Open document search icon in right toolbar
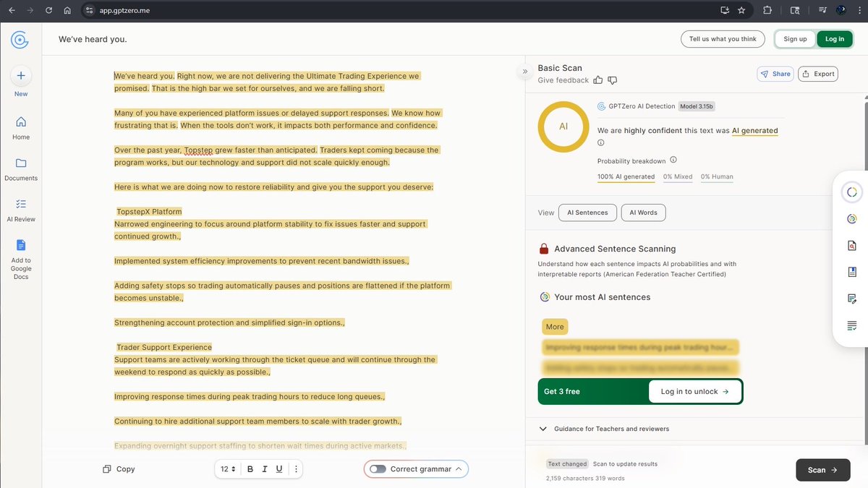 click(852, 246)
